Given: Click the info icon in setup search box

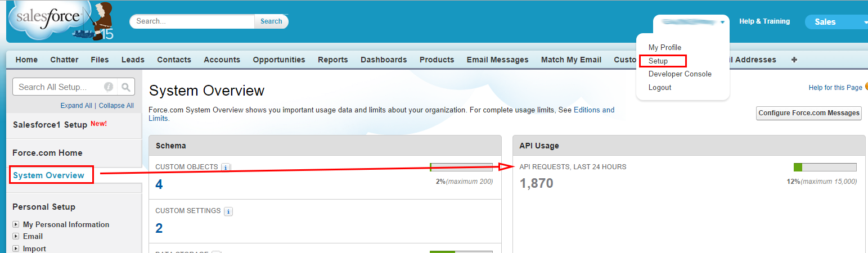Looking at the screenshot, I should click(109, 87).
